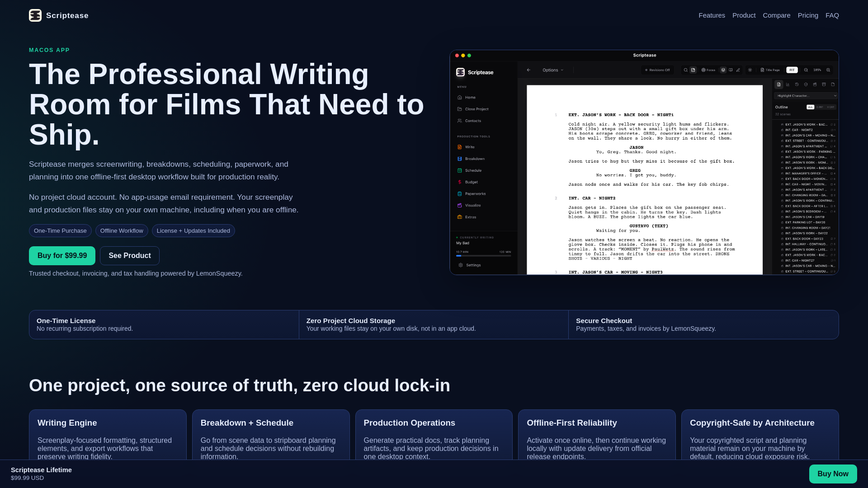The image size is (868, 488).
Task: Click scene heading INT. CAR – NIGHT2 in script
Action: pyautogui.click(x=592, y=198)
